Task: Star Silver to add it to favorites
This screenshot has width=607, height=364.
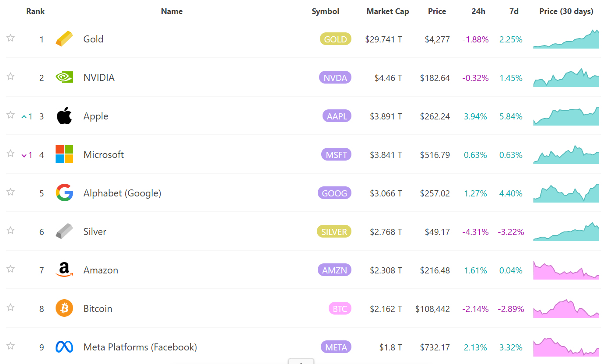Action: point(10,231)
